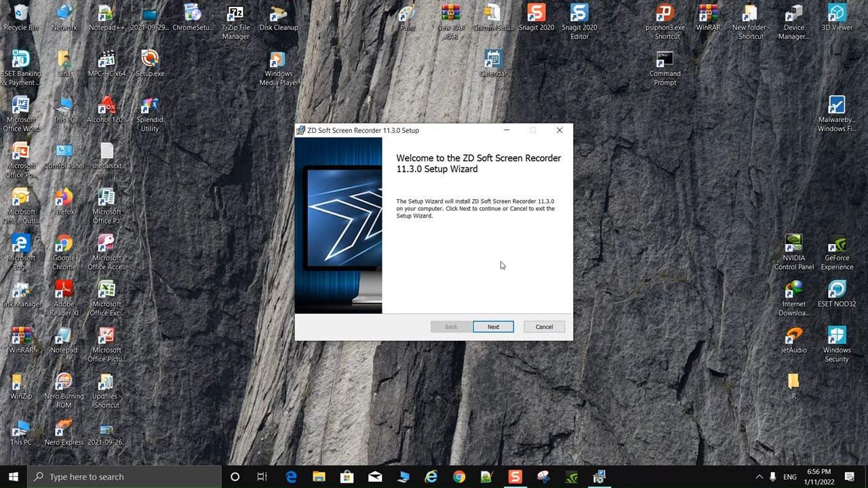Select the NVIDIA Control Panel icon
This screenshot has width=868, height=488.
(793, 251)
